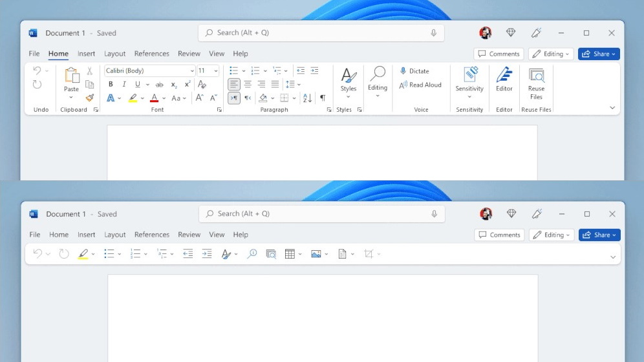The width and height of the screenshot is (644, 362).
Task: Toggle Subscript in top window's Font group
Action: [x=174, y=85]
